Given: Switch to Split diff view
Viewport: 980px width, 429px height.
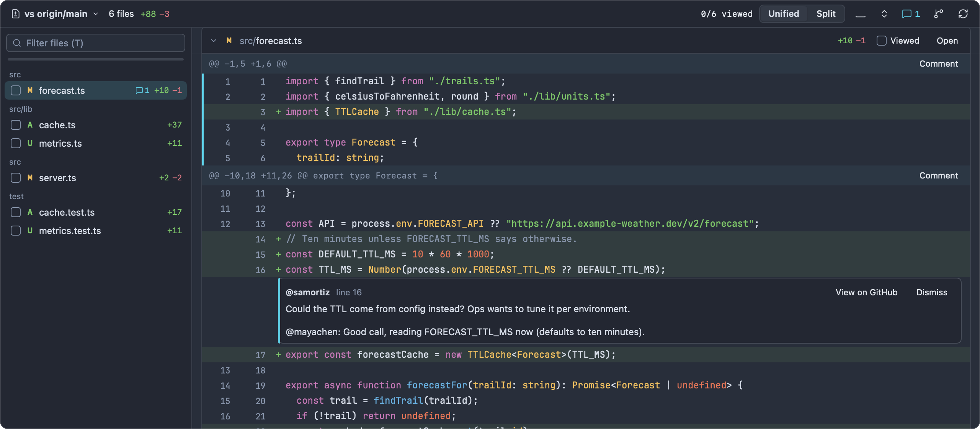Looking at the screenshot, I should (826, 14).
